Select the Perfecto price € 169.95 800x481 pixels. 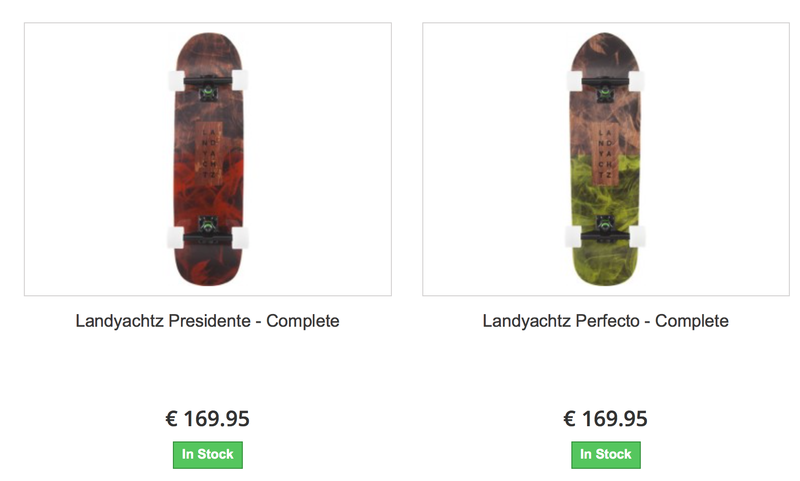(x=606, y=419)
